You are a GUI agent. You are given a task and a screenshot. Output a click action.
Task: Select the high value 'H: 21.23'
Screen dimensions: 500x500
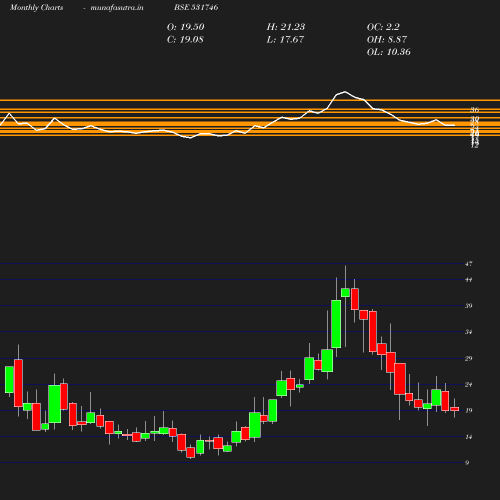pos(286,27)
